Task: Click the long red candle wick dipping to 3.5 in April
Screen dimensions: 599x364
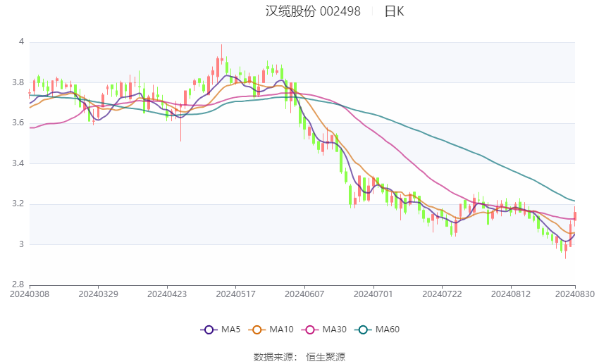Action: coord(180,122)
